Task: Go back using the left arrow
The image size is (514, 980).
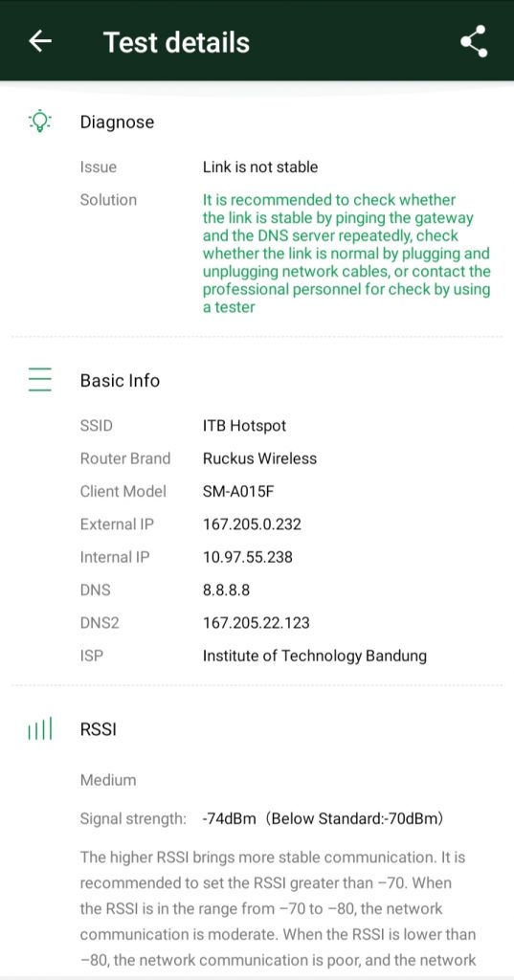Action: click(40, 41)
